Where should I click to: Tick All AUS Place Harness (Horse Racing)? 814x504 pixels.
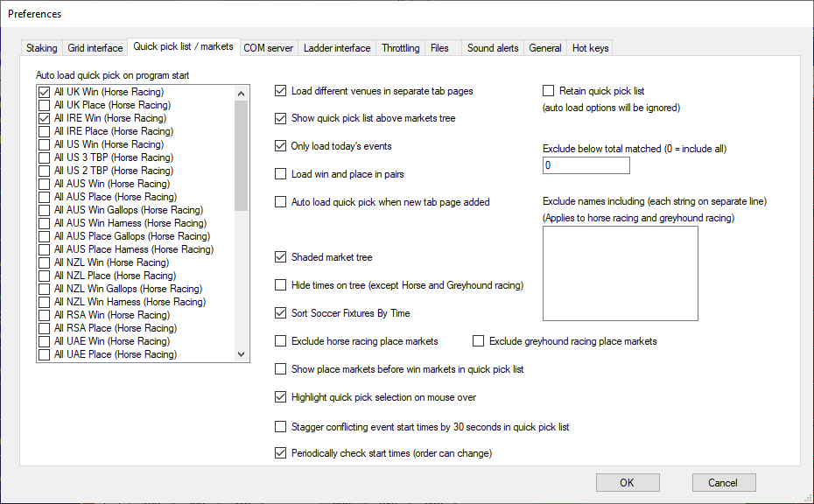point(44,249)
